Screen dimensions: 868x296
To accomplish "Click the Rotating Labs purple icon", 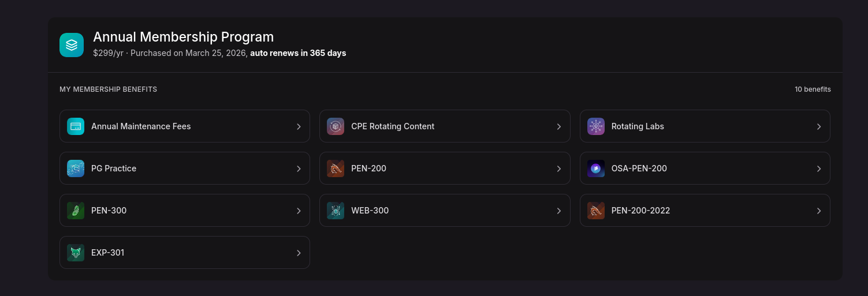I will (596, 126).
